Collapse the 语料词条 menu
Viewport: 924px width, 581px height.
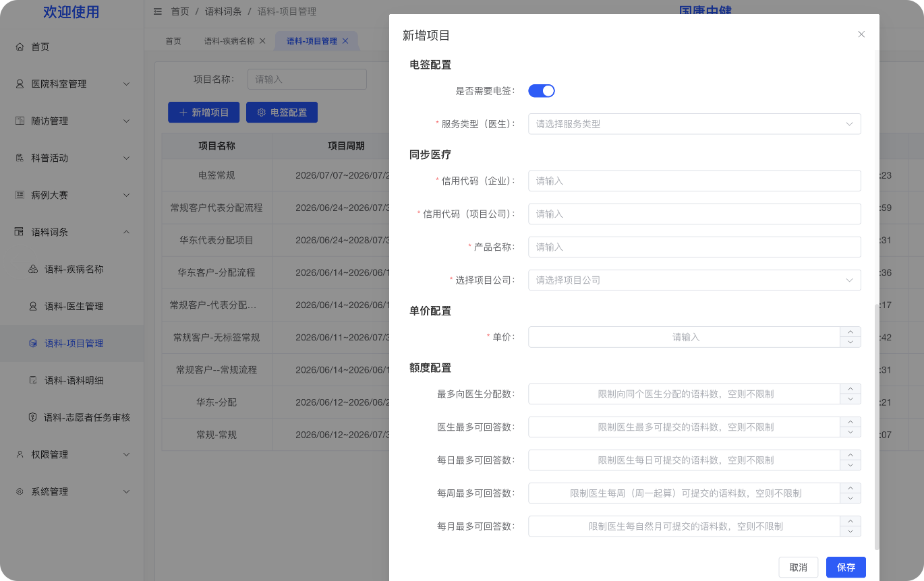coord(126,232)
